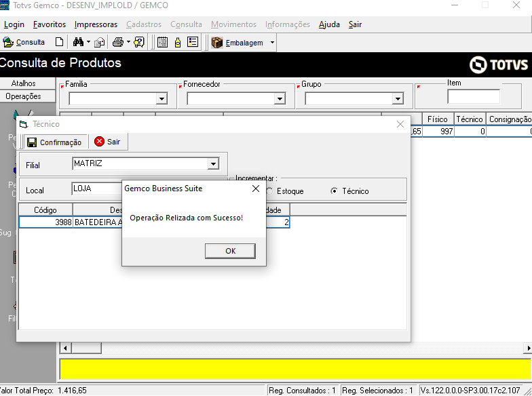
Task: Click the Item input field
Action: [474, 96]
